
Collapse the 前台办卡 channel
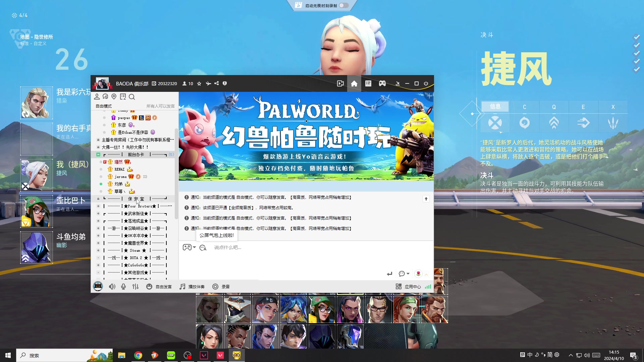[98, 155]
